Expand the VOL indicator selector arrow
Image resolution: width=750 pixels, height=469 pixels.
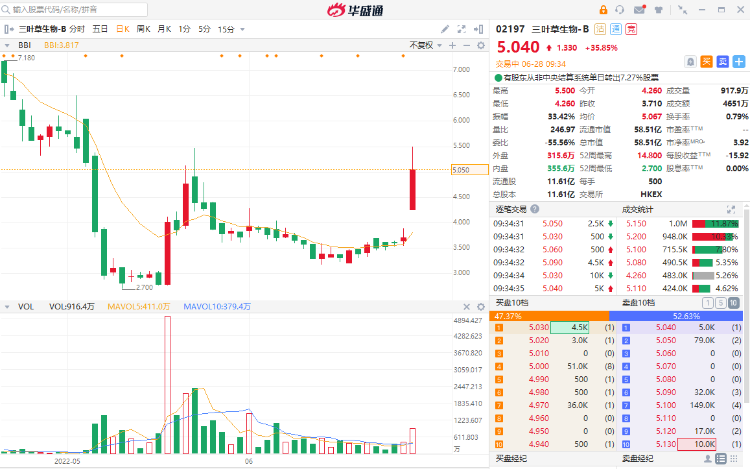click(7, 307)
